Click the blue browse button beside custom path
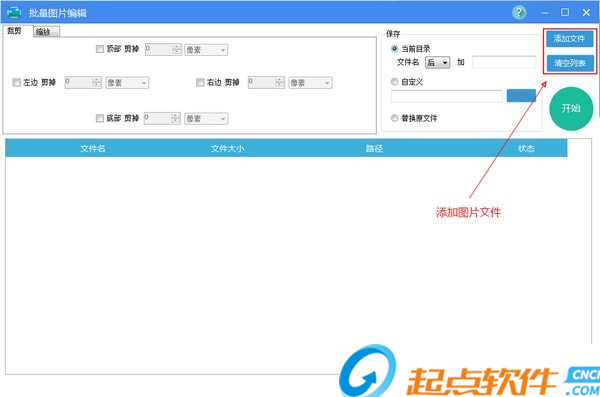 pyautogui.click(x=521, y=96)
